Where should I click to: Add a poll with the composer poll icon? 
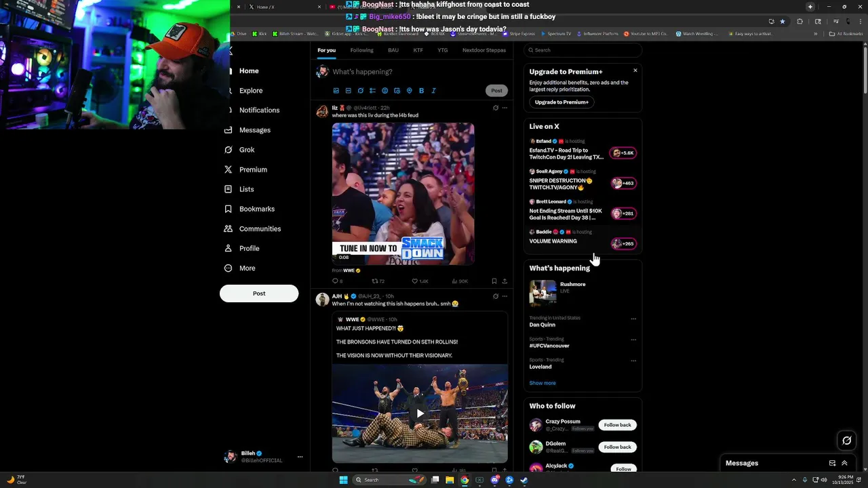pos(372,91)
